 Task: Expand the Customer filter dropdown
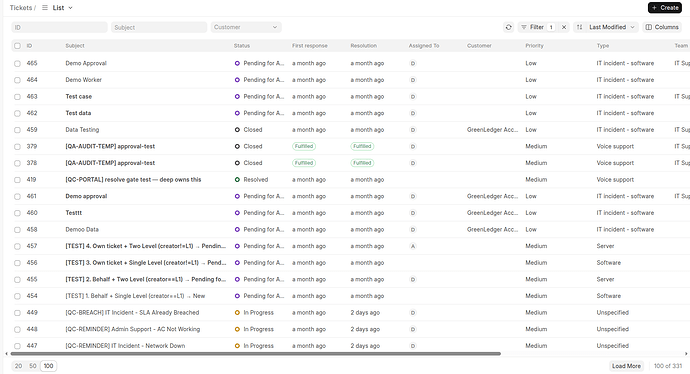[x=246, y=27]
